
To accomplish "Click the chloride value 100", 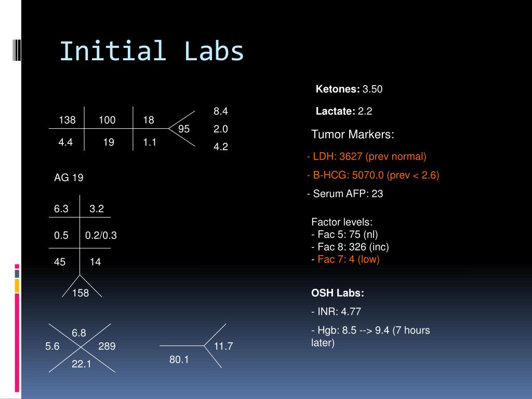I will tap(107, 120).
